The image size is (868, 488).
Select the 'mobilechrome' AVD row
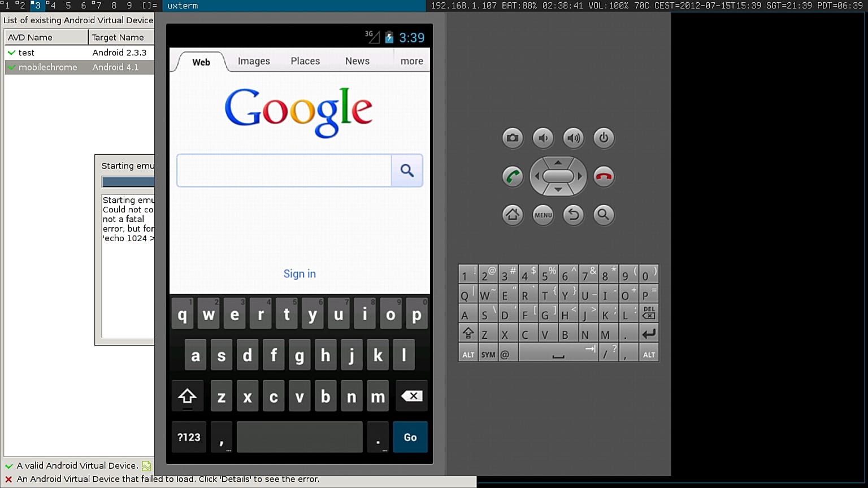tap(80, 67)
